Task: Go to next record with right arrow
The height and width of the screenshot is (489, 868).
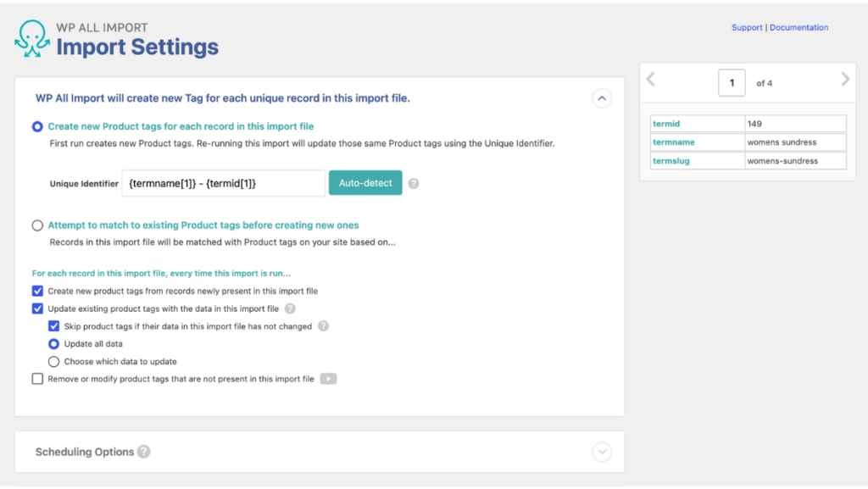Action: tap(845, 79)
